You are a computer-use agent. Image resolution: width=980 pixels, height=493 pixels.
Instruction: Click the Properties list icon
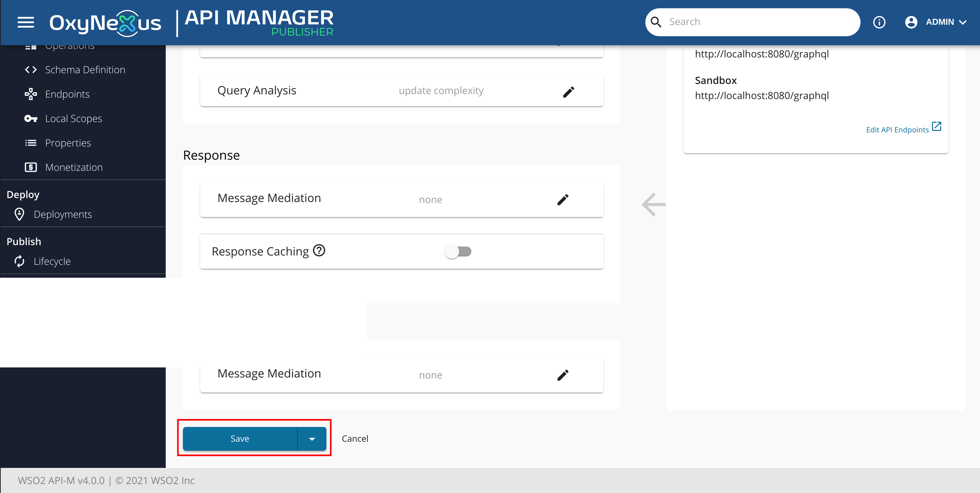pos(30,143)
